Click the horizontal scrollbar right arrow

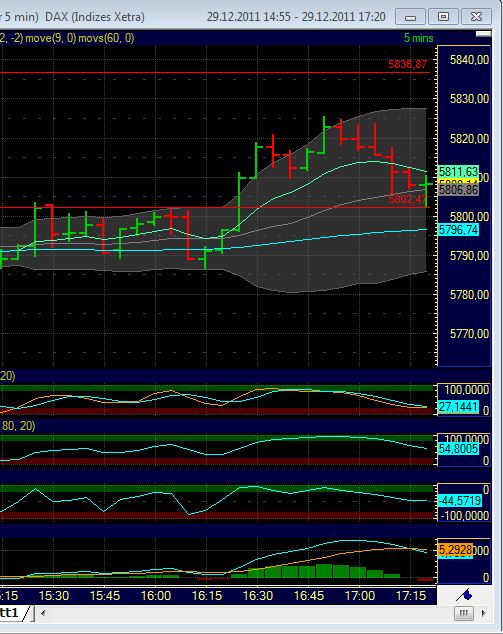coord(483,613)
